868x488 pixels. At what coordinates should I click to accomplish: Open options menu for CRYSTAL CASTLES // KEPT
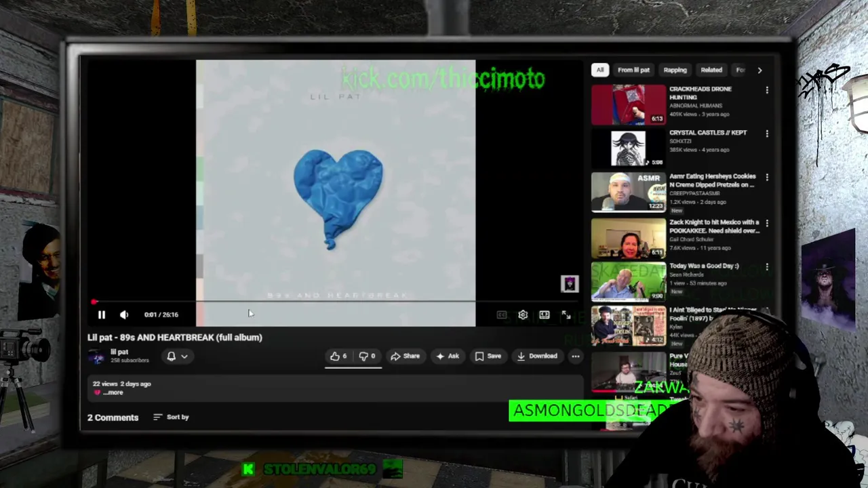[767, 134]
